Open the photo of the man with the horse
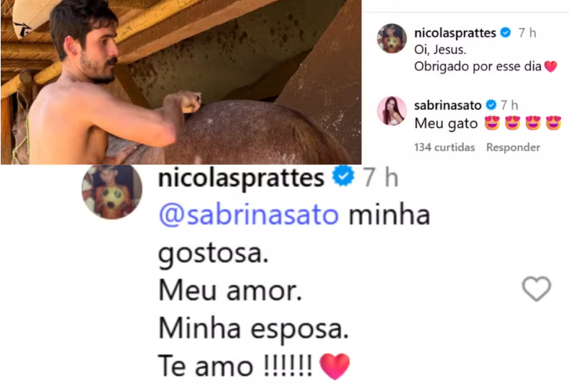Viewport: 569px width, 392px height. click(x=181, y=82)
